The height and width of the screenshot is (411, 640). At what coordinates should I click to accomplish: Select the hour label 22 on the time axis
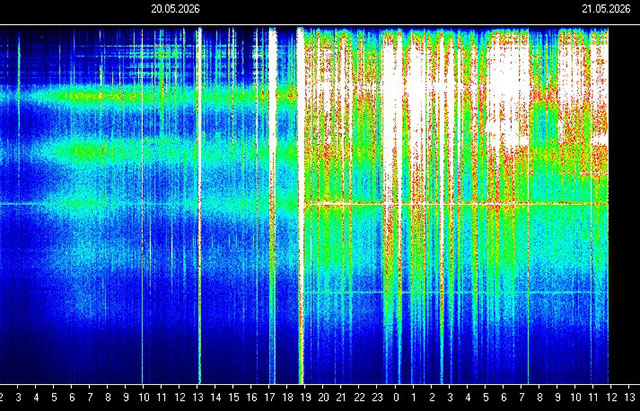point(359,397)
